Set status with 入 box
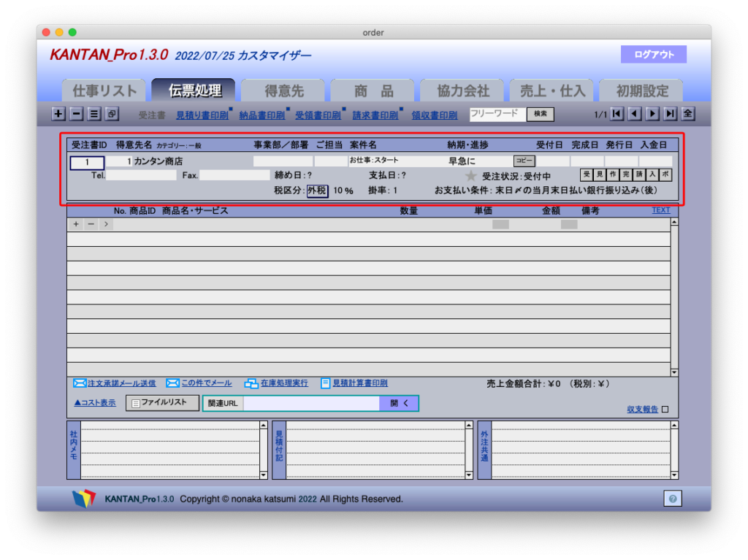Viewport: 748px width, 560px height. coord(652,174)
